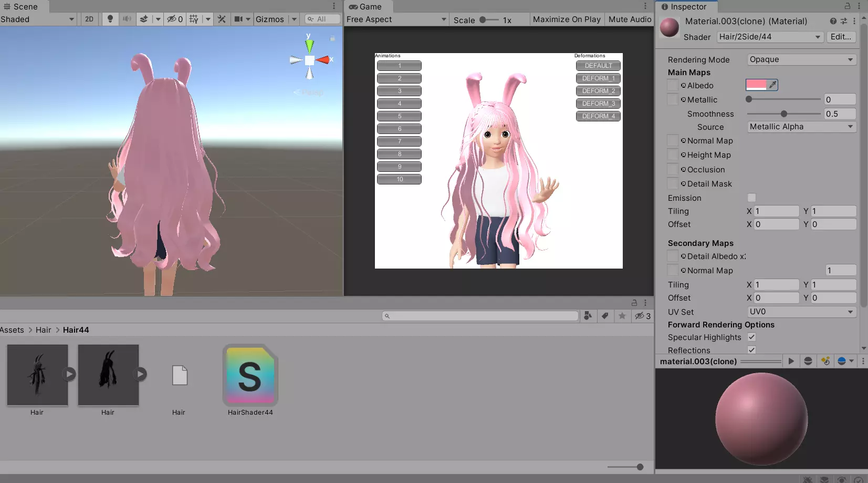This screenshot has height=483, width=868.
Task: Toggle preview lighting icon in material preview
Action: [x=825, y=361]
